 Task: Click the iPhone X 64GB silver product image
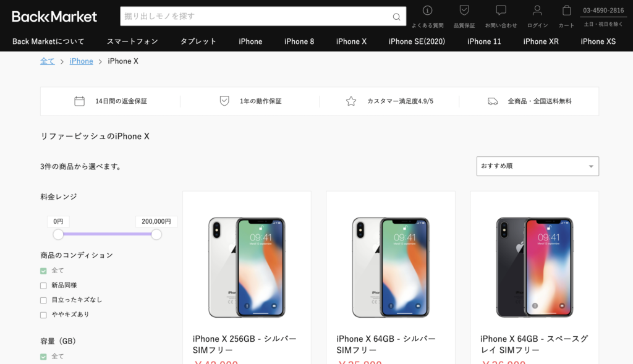pos(391,267)
